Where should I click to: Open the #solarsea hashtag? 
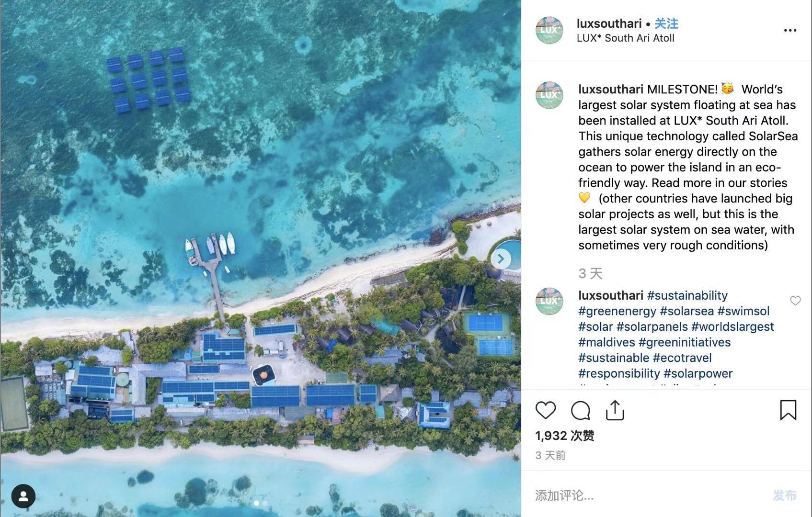click(686, 311)
